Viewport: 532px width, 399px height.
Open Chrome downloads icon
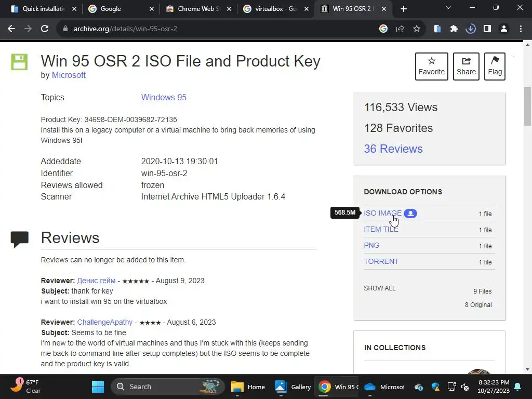point(471,29)
